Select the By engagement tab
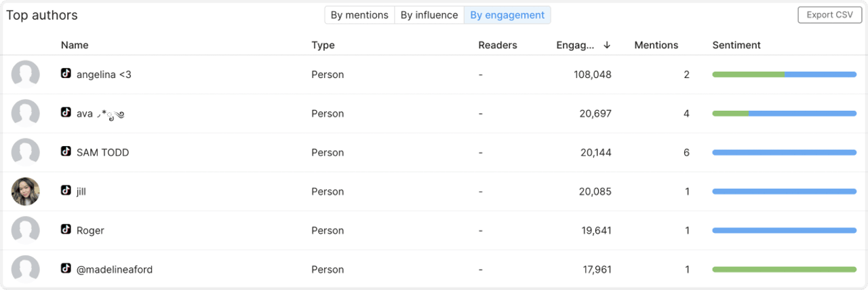The width and height of the screenshot is (868, 290). tap(507, 15)
